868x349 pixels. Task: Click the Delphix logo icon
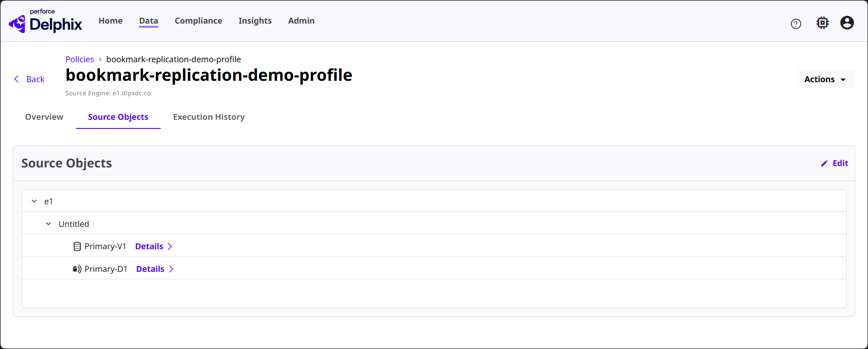point(17,24)
